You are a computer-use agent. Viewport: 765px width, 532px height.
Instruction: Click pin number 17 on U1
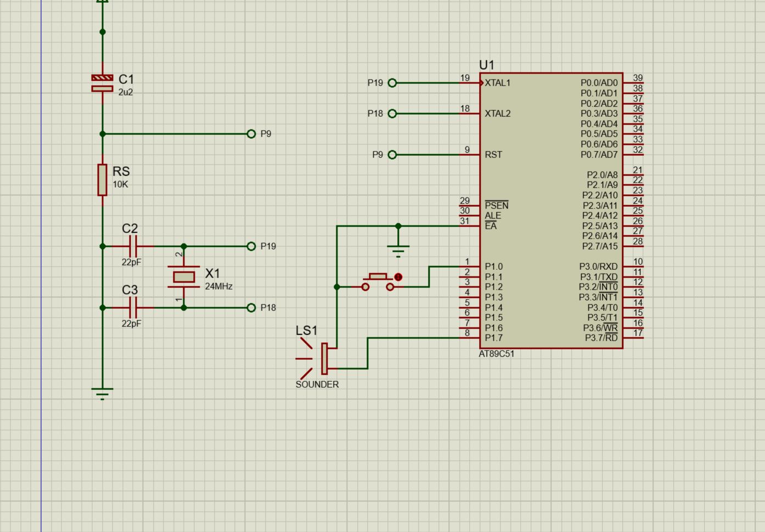pos(638,333)
